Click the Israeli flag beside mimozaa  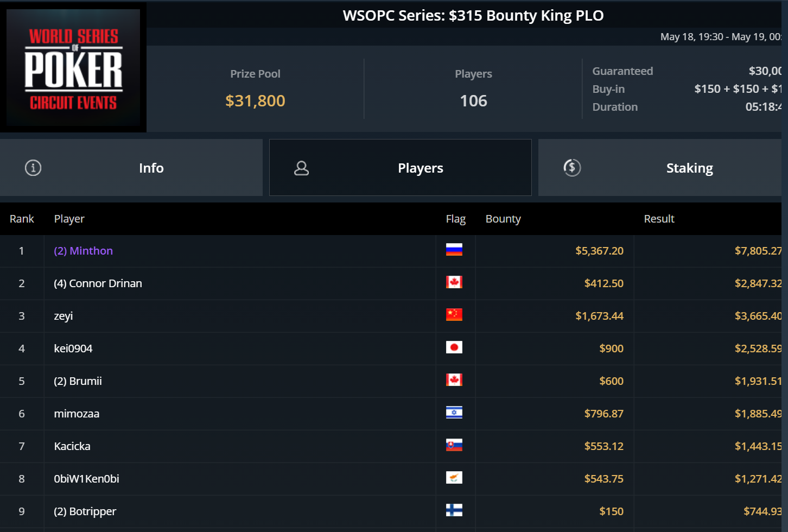click(x=454, y=413)
